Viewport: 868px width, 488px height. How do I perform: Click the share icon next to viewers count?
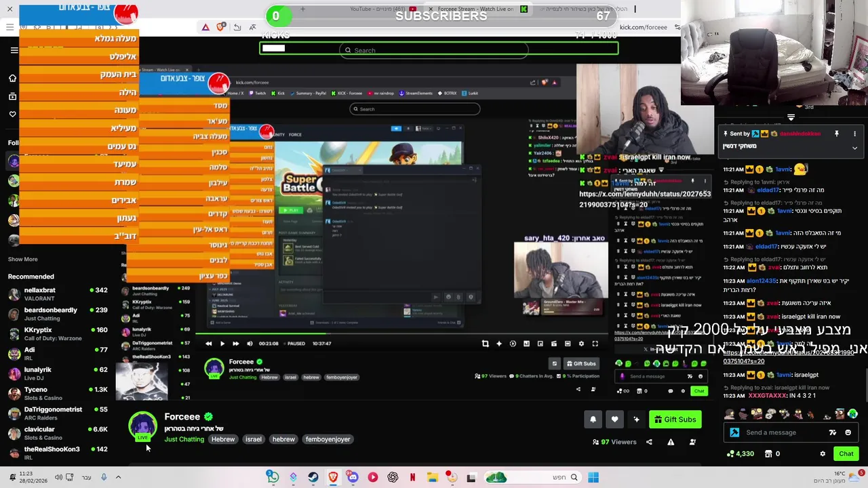point(649,442)
